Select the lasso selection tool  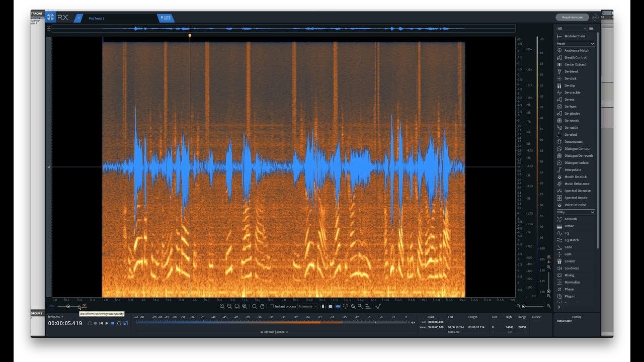coord(346,306)
